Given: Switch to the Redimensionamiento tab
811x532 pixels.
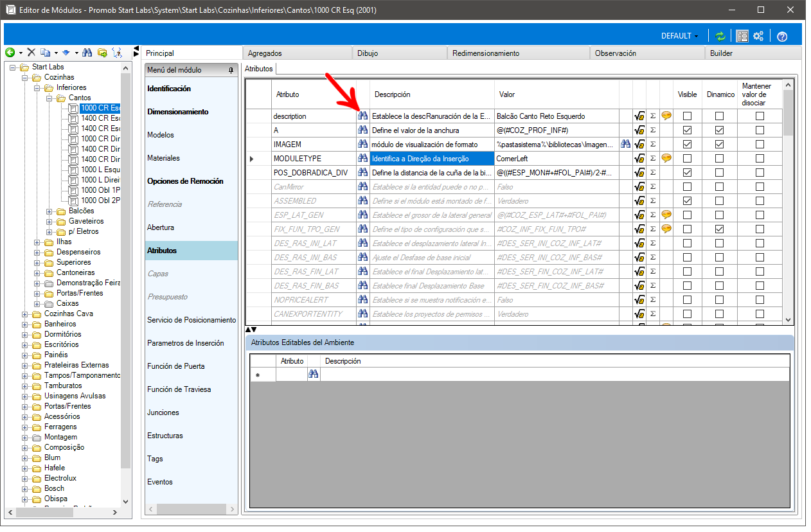Looking at the screenshot, I should coord(486,53).
